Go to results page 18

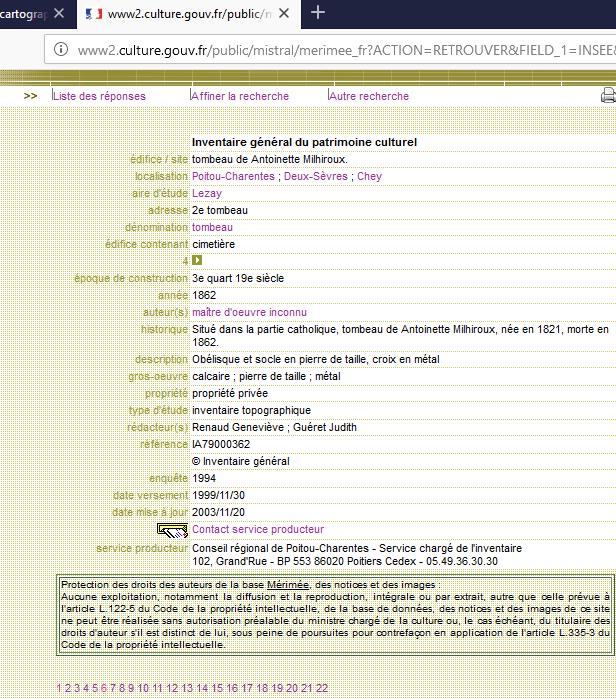pos(263,688)
